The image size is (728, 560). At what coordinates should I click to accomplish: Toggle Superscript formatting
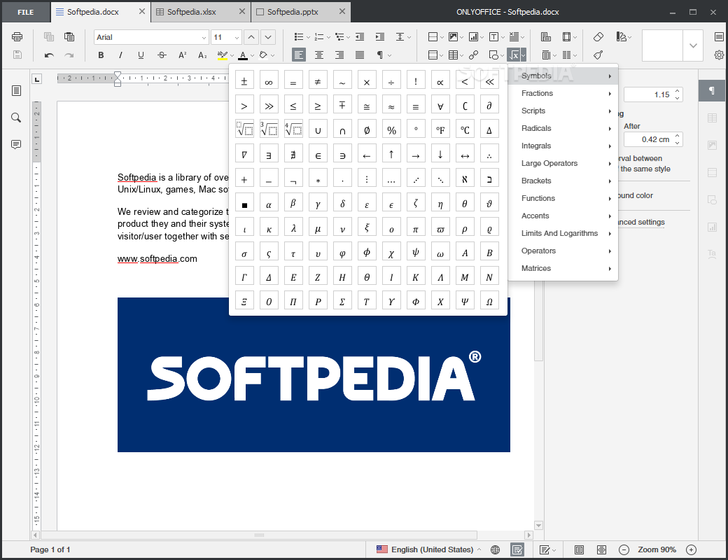pos(182,55)
